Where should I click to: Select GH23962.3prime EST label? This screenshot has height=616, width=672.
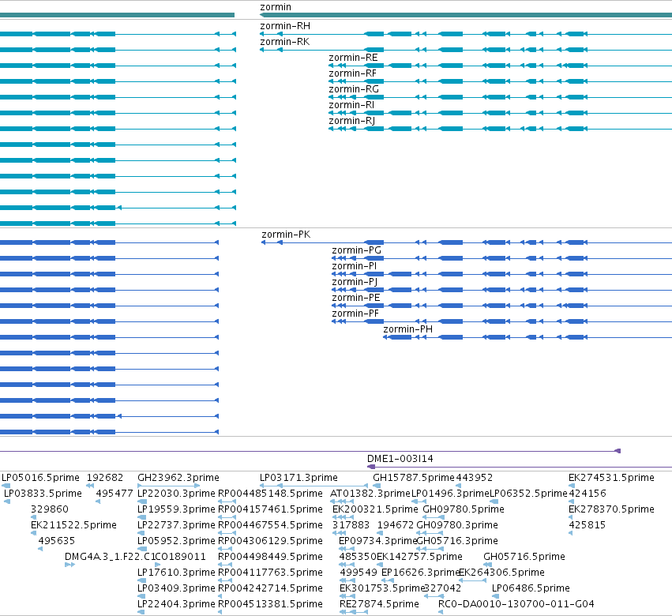pos(178,478)
